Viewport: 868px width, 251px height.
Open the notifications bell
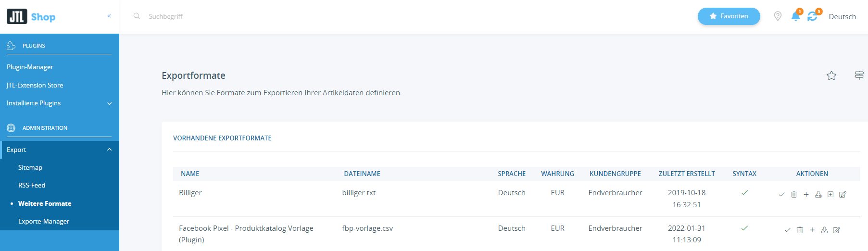795,16
